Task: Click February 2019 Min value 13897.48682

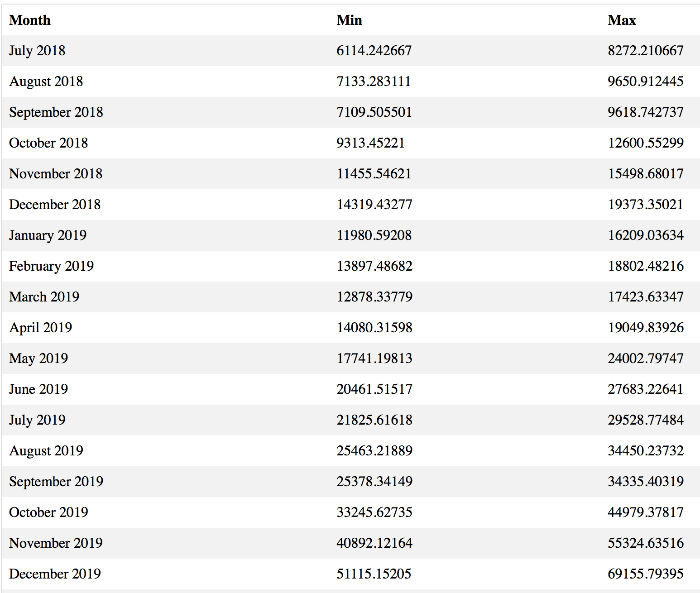Action: point(374,266)
